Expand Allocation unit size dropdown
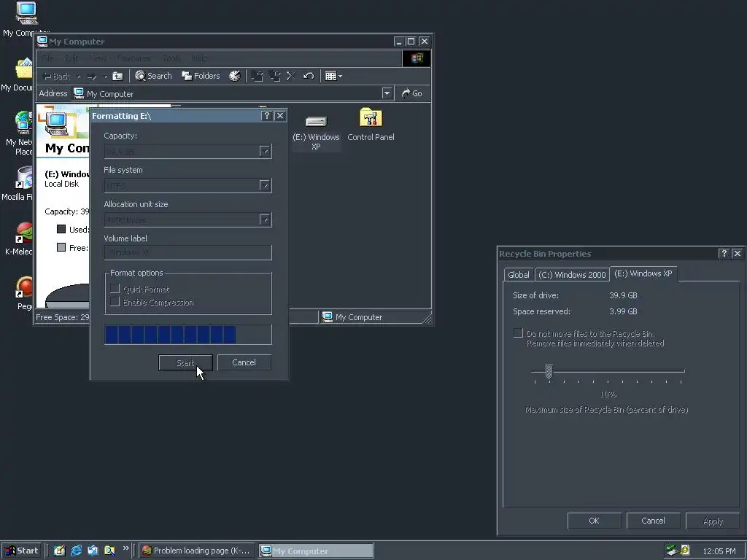This screenshot has height=560, width=747. coord(265,220)
